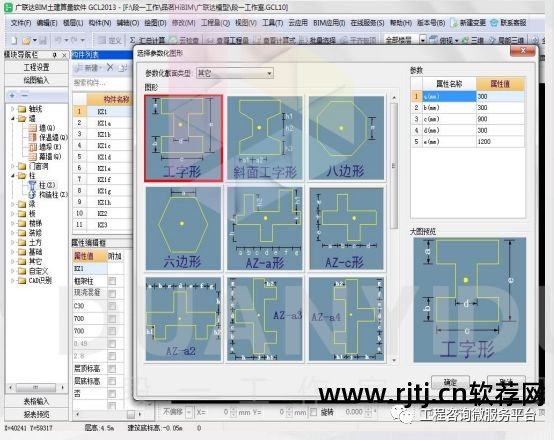
Task: Select the 柱(Z) tree item
Action: 42,185
